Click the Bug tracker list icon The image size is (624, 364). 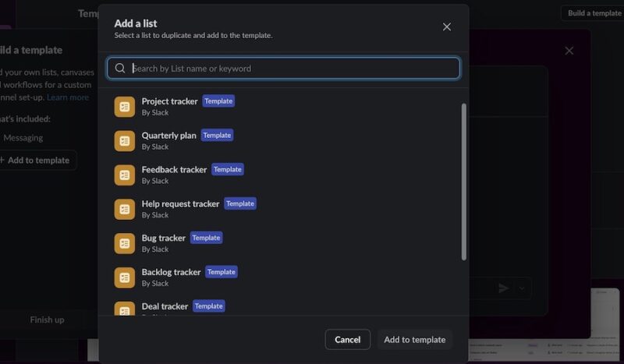pos(125,243)
